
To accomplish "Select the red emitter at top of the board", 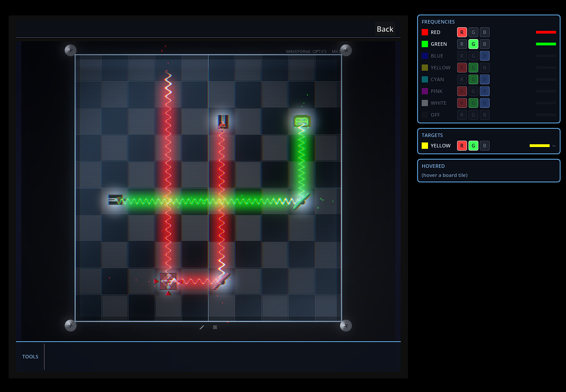I will pos(223,122).
